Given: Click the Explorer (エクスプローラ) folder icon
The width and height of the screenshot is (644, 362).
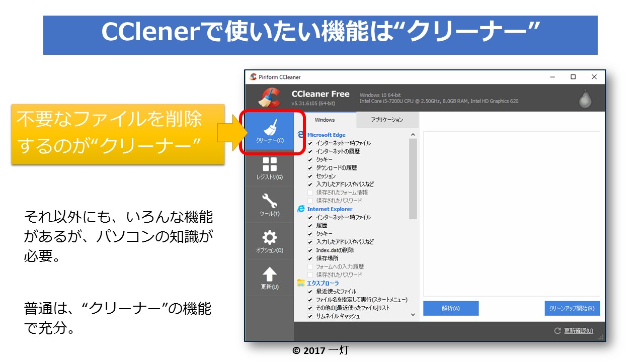Looking at the screenshot, I should point(301,283).
